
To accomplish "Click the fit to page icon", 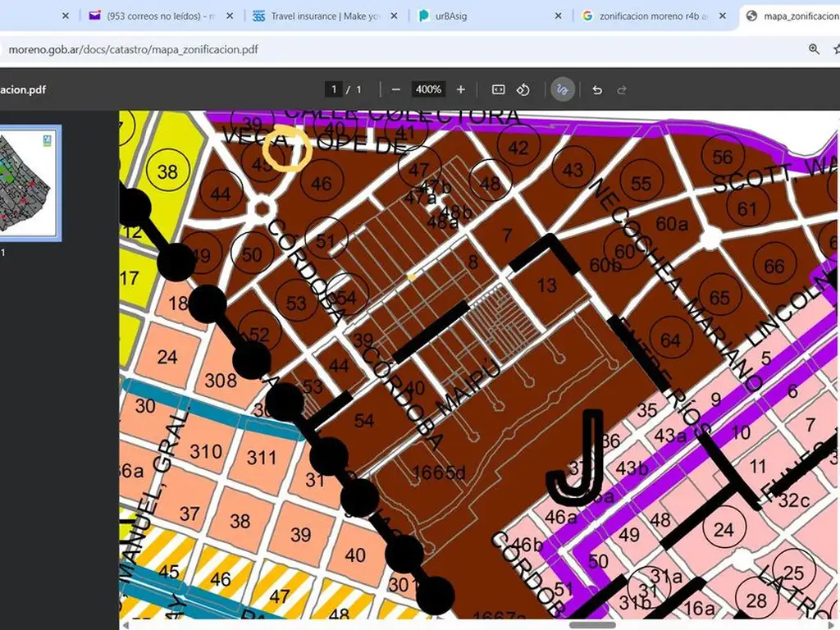I will (498, 89).
